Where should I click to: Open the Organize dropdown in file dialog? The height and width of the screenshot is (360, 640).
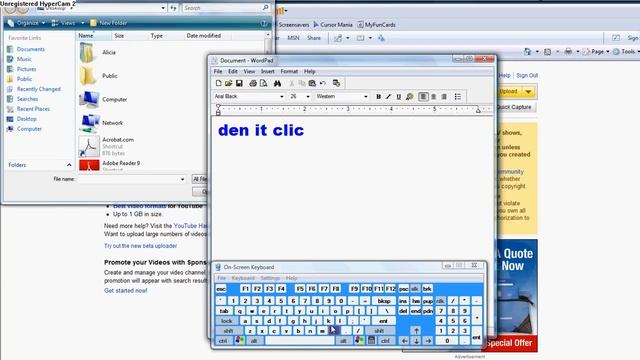tap(27, 23)
